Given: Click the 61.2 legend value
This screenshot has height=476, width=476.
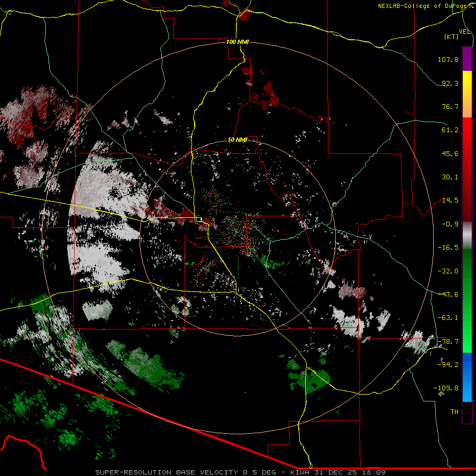Looking at the screenshot, I should pyautogui.click(x=450, y=130).
